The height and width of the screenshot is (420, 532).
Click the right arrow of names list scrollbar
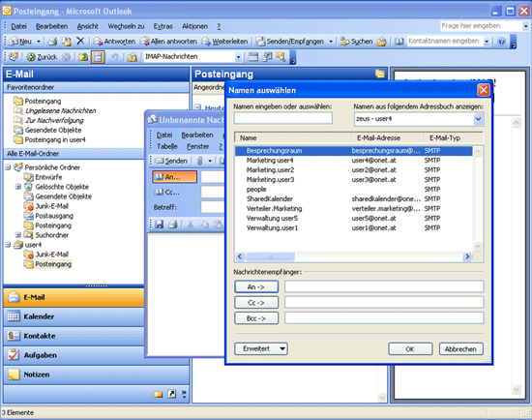coord(467,256)
